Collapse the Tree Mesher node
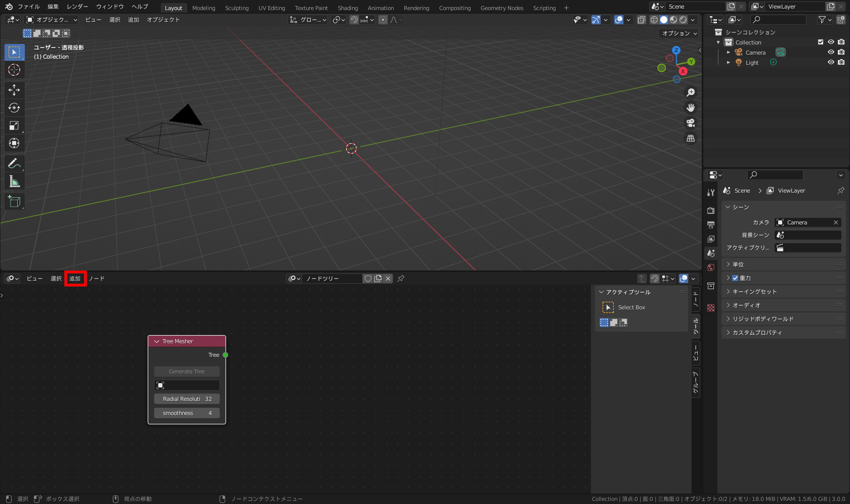The height and width of the screenshot is (504, 850). coord(157,341)
